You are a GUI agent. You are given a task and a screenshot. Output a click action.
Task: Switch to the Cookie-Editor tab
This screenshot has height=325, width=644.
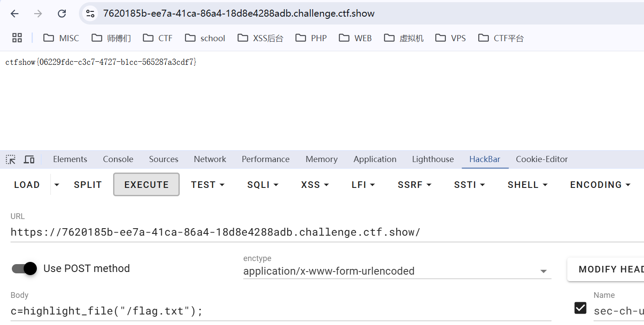541,159
